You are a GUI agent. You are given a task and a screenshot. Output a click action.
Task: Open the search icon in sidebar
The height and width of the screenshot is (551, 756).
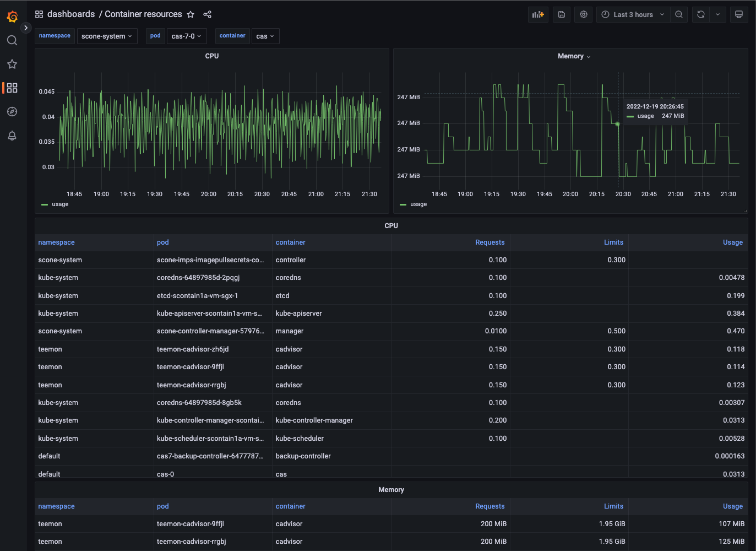(12, 40)
